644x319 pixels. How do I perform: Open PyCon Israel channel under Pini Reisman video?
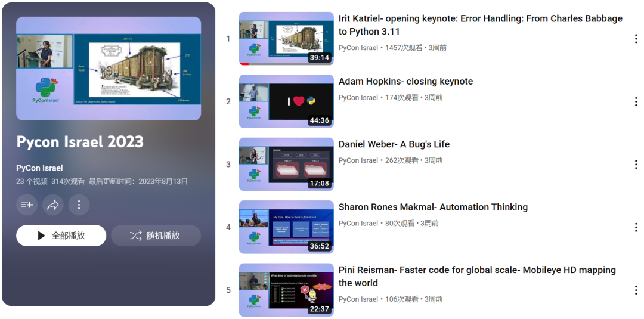click(x=358, y=299)
